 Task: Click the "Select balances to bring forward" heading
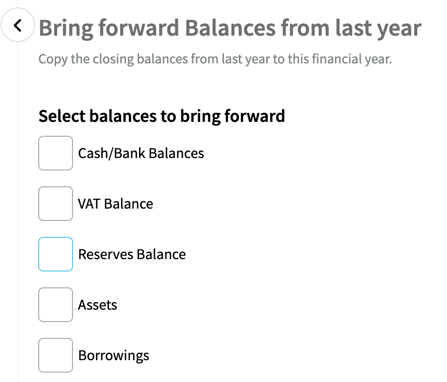click(x=162, y=116)
